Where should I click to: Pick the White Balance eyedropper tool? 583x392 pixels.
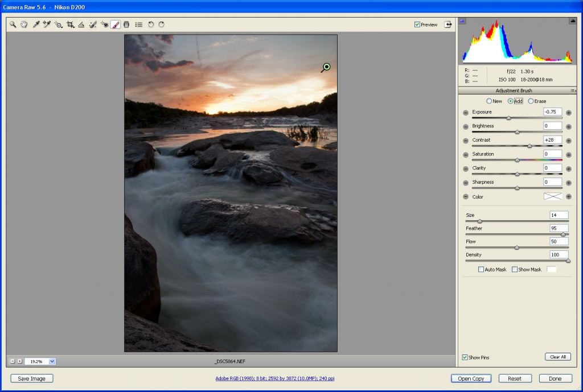36,24
